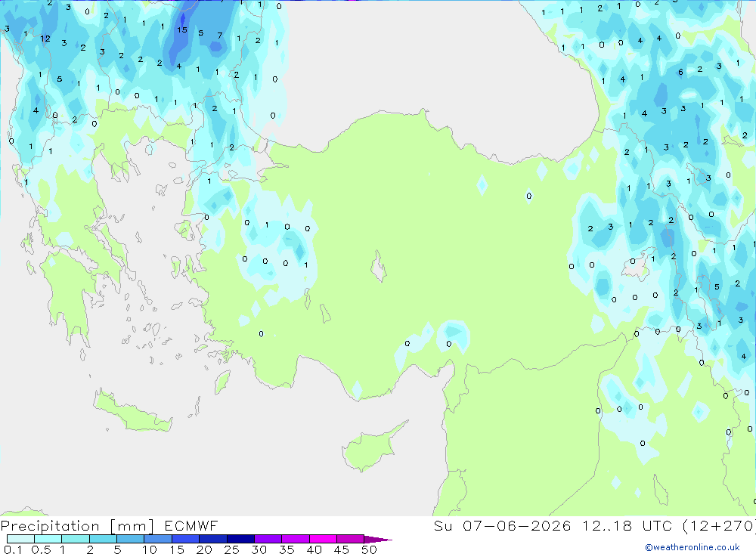The image size is (756, 554).
Task: Click the 0.1–0.5 mm legend color box
Action: [x=20, y=539]
